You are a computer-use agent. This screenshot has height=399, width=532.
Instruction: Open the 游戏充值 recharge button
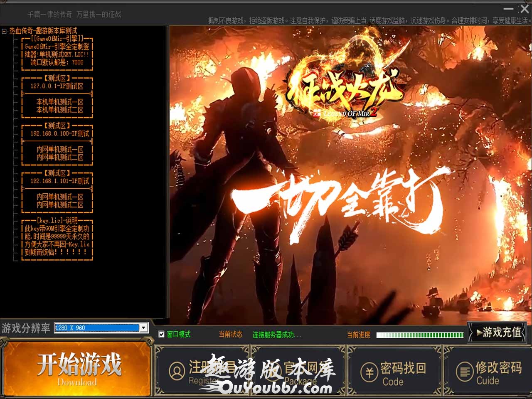(497, 332)
